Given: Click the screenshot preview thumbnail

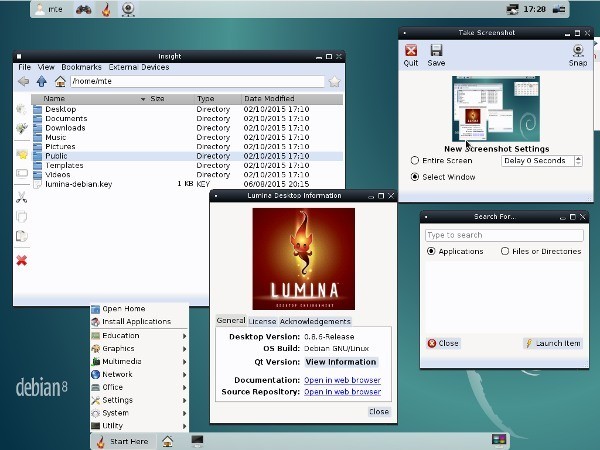Looking at the screenshot, I should tap(496, 109).
